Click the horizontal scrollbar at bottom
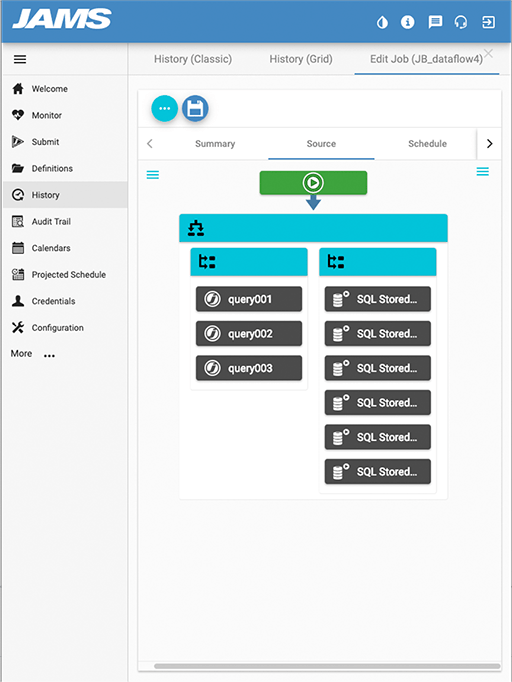This screenshot has height=682, width=512. pos(327,666)
